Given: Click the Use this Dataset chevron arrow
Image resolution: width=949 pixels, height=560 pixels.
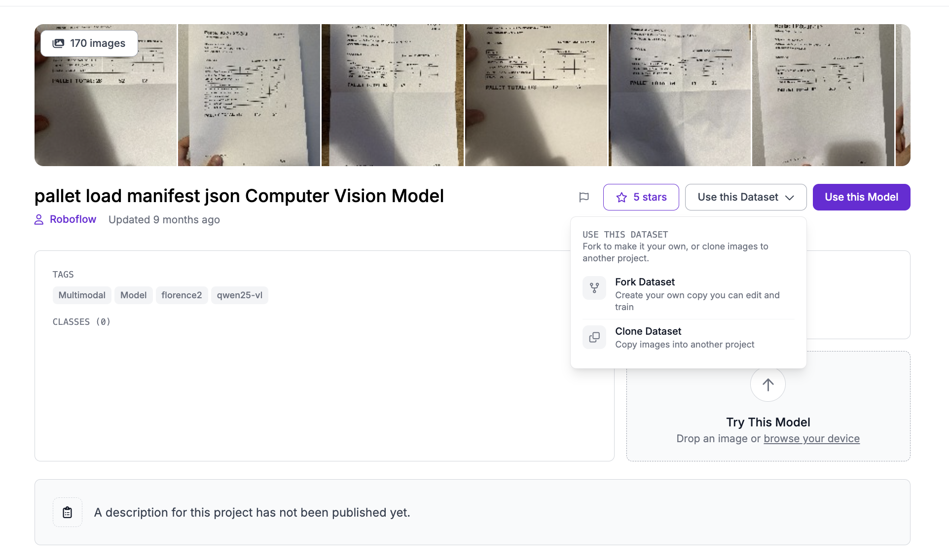Looking at the screenshot, I should 790,198.
